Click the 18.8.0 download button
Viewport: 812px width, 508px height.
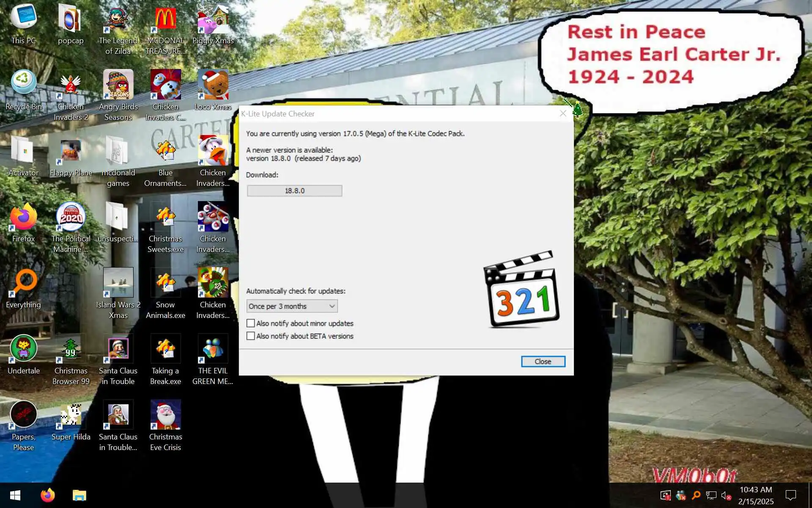[x=294, y=191]
